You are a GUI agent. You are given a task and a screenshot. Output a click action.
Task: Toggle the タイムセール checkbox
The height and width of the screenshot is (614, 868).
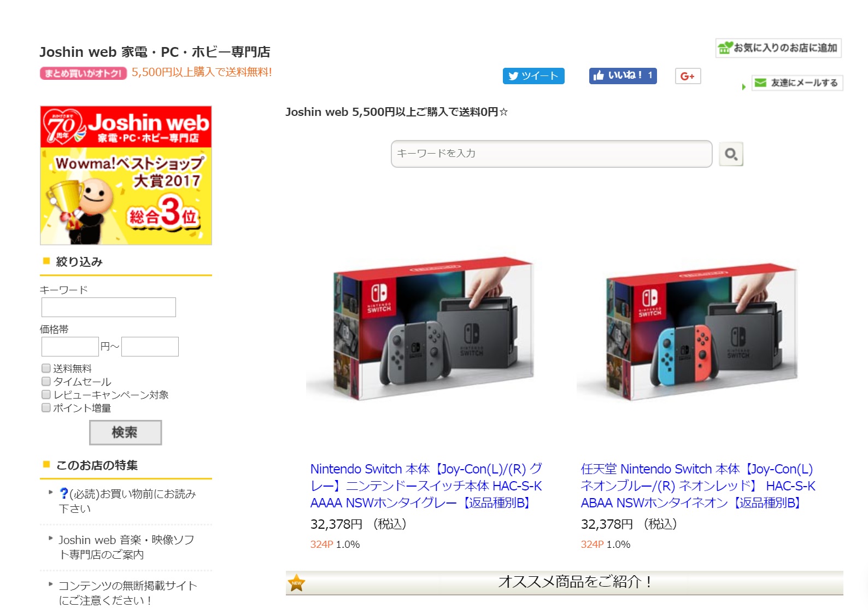(x=46, y=381)
